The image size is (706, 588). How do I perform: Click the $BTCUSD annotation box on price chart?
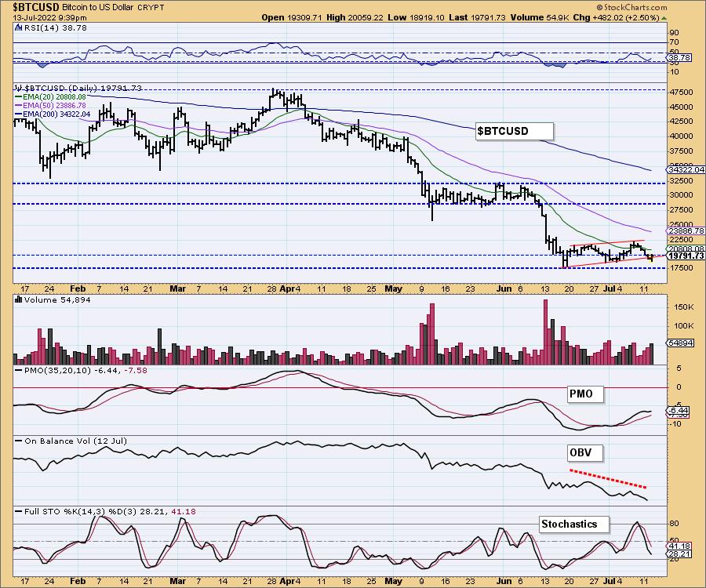(514, 132)
